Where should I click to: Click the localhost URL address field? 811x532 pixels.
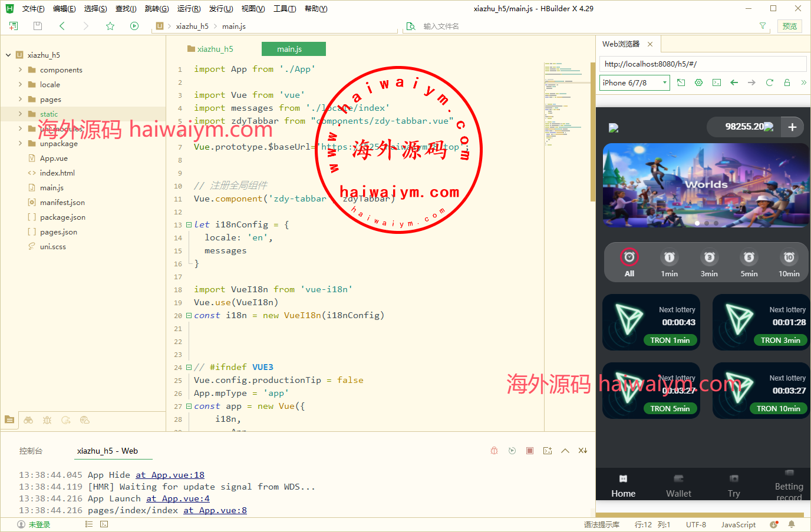point(701,64)
